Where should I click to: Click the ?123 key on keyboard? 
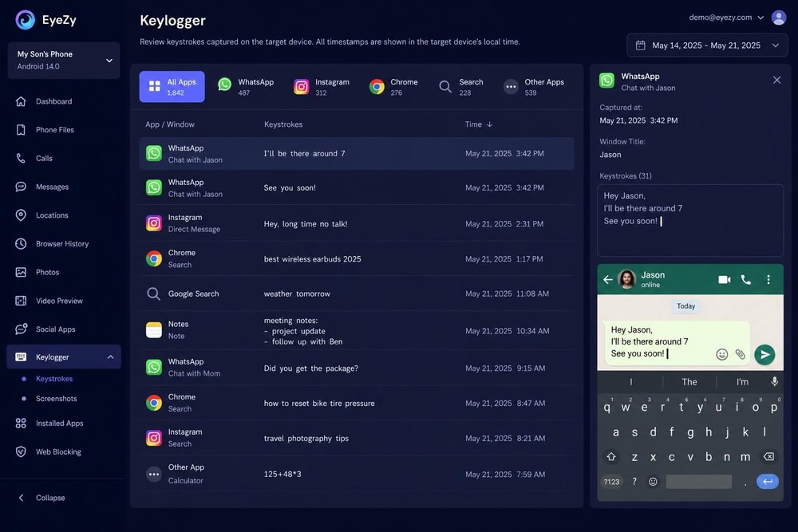click(611, 481)
